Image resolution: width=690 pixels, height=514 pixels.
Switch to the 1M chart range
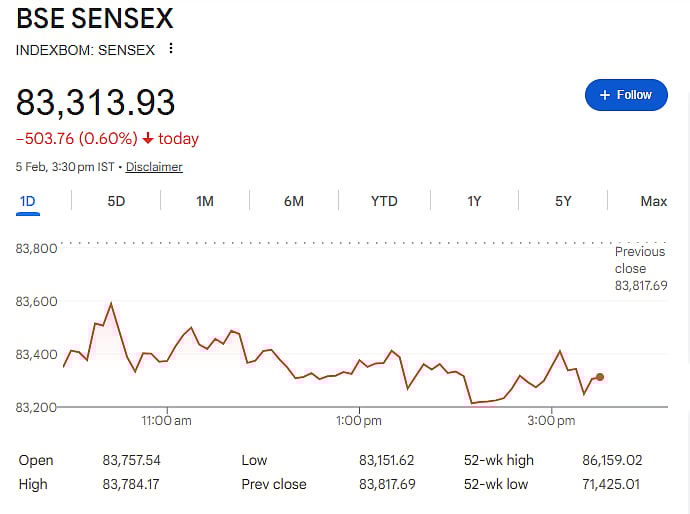(x=205, y=201)
